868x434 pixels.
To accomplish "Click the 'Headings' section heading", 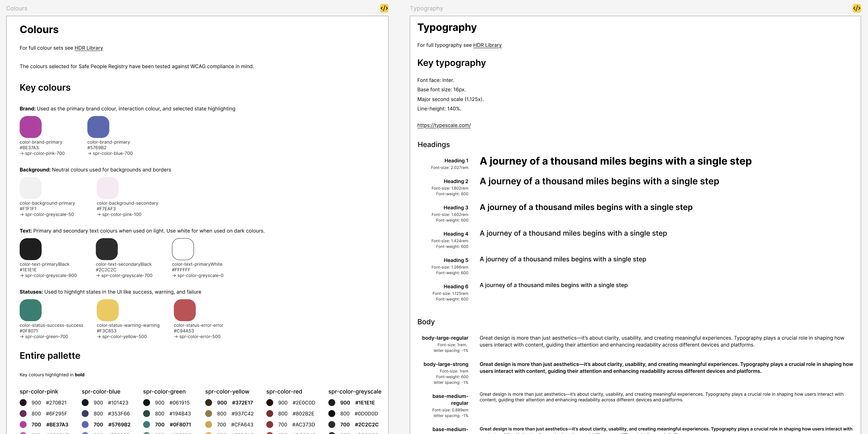I will click(x=433, y=145).
